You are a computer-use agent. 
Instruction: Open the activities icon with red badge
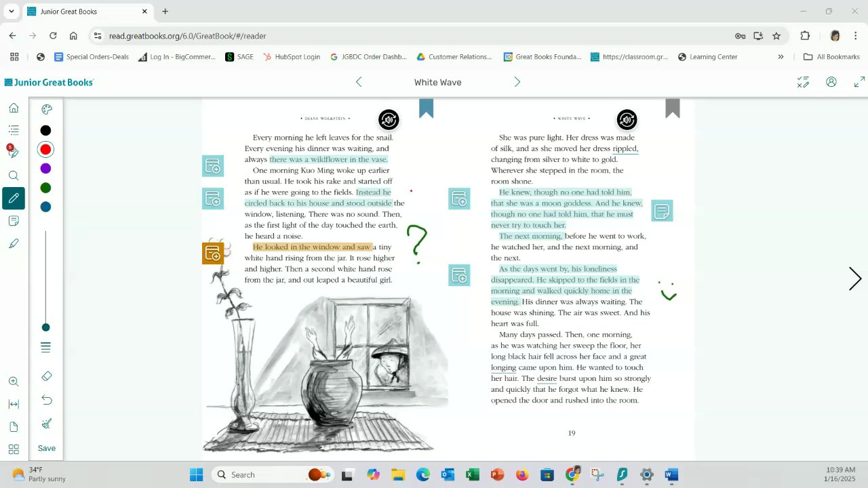point(13,152)
